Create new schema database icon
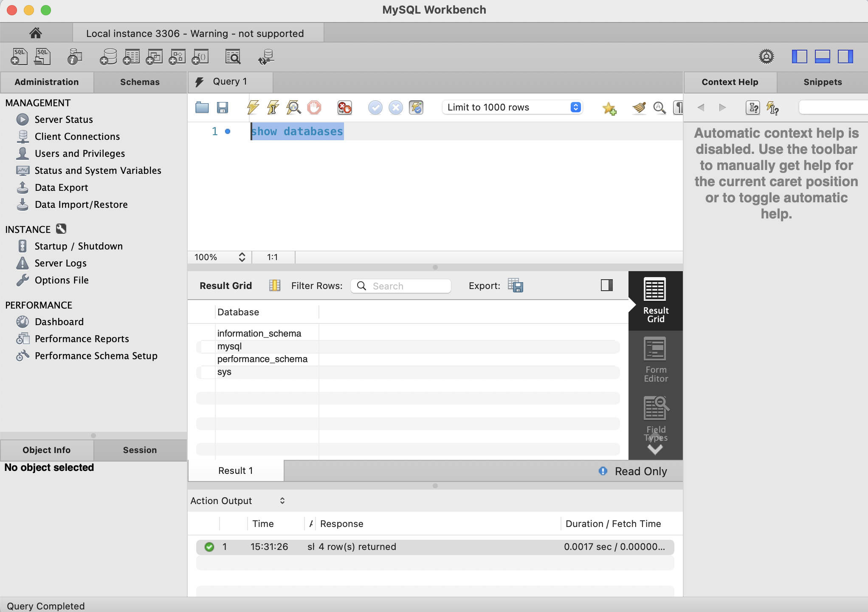Image resolution: width=868 pixels, height=612 pixels. click(108, 57)
